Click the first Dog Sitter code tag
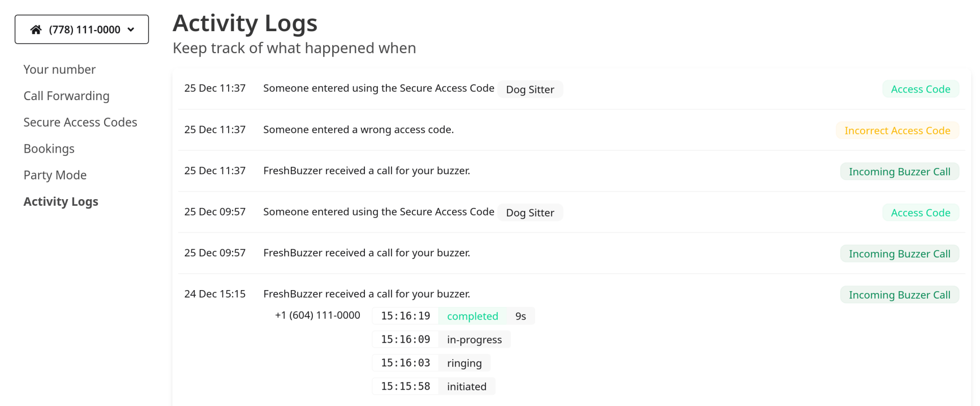Screen dimensions: 980x406 tap(530, 89)
